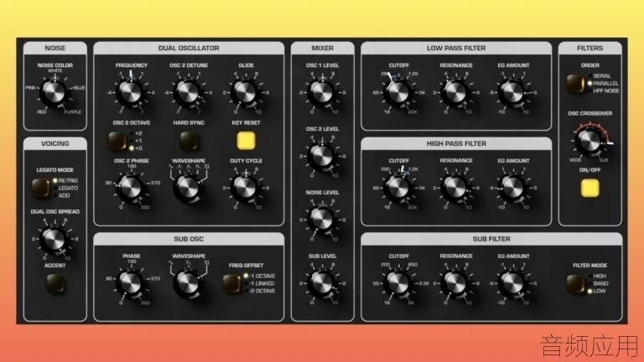Select SERIAL filter order option
644x362 pixels.
coord(600,76)
